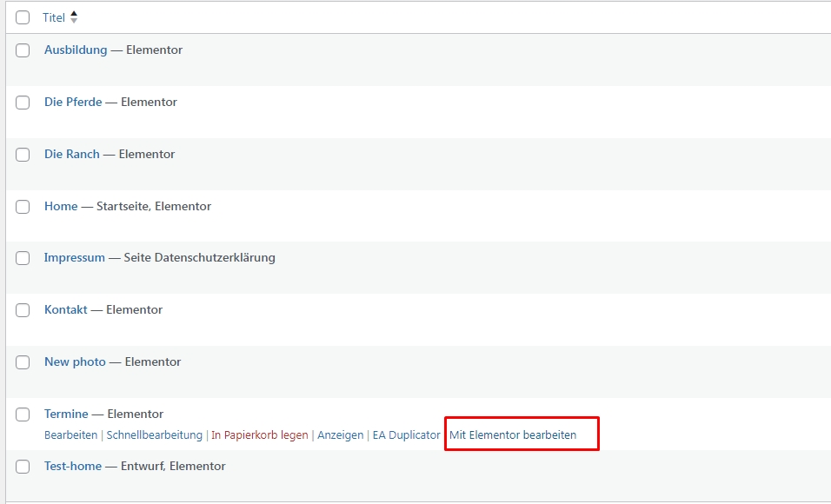Enable the checkbox next to Home

23,207
